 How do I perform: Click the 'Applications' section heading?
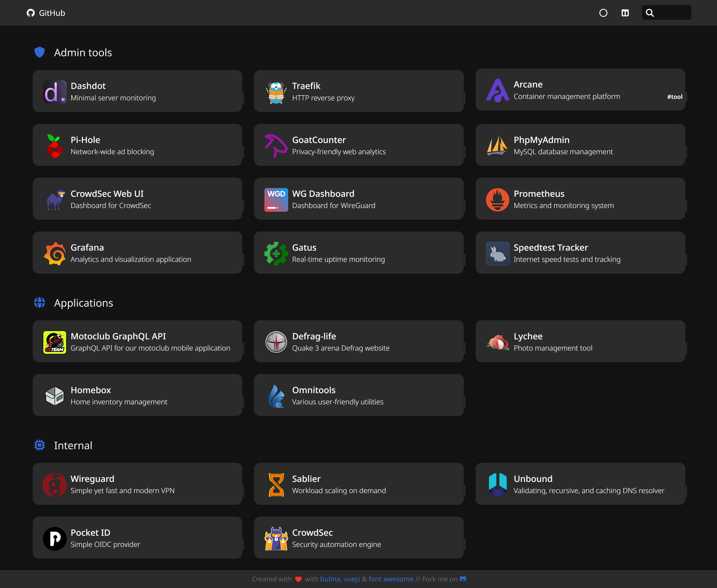83,303
